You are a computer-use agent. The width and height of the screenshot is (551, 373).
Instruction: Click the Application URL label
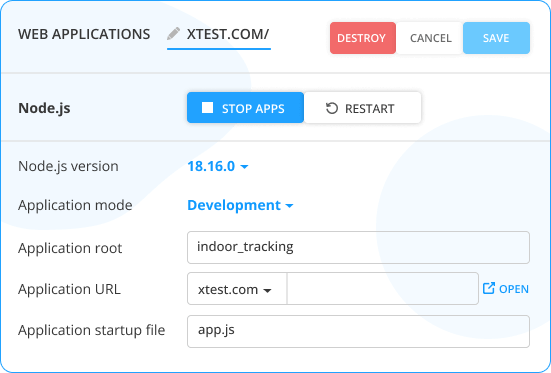[x=69, y=289]
